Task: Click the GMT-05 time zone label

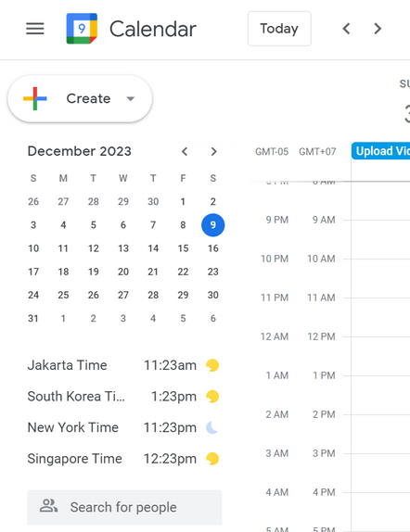Action: click(x=272, y=151)
